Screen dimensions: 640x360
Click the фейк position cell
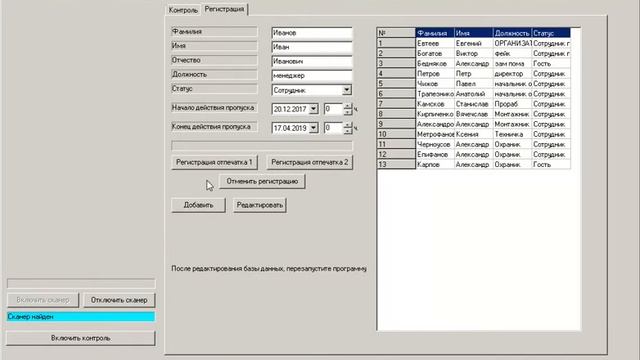512,53
